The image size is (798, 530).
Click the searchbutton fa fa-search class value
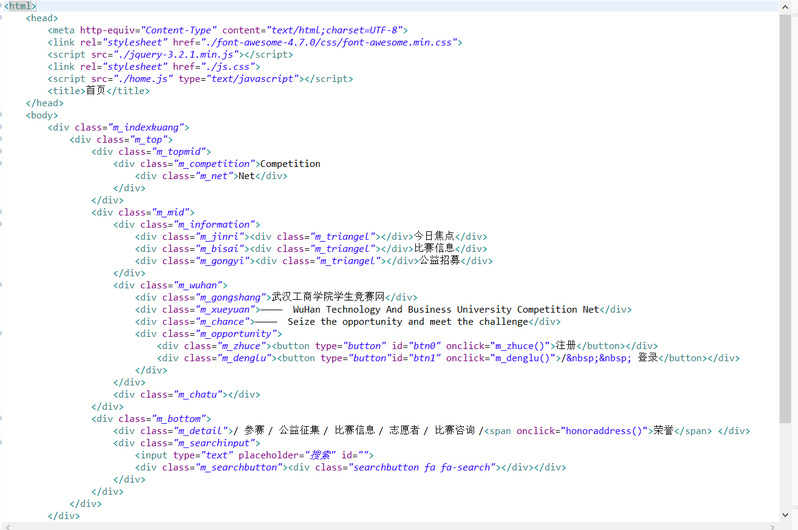coord(421,467)
